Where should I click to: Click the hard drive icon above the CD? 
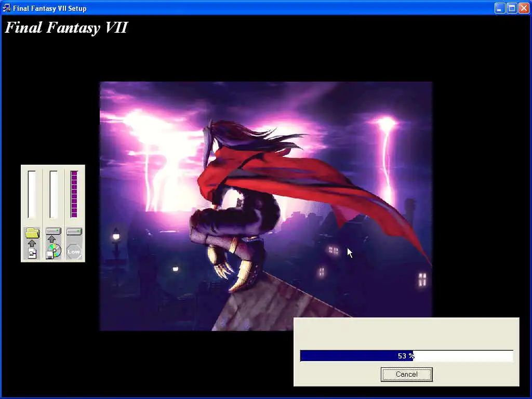pos(54,231)
